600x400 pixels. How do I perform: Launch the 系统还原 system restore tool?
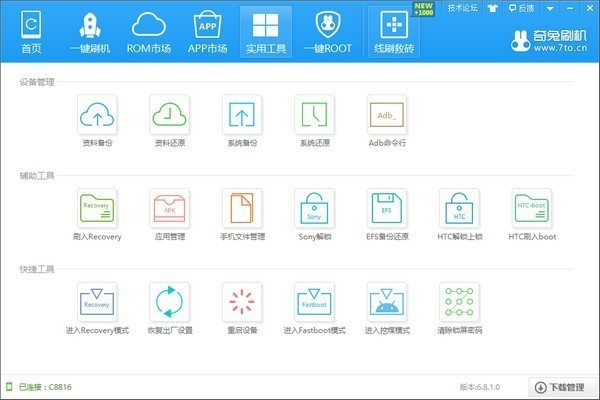pos(315,115)
